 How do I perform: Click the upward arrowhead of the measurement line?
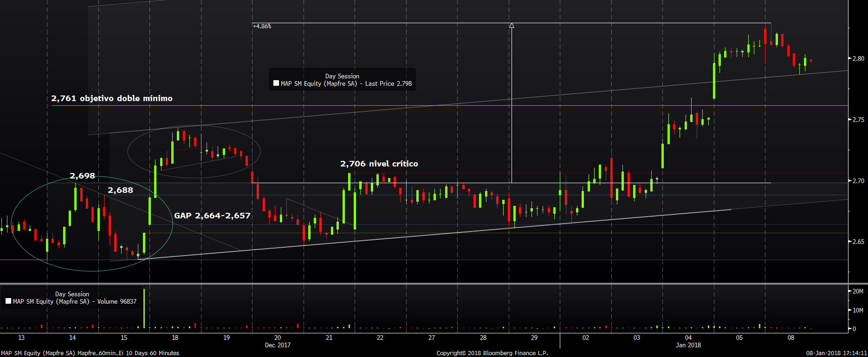tap(512, 25)
